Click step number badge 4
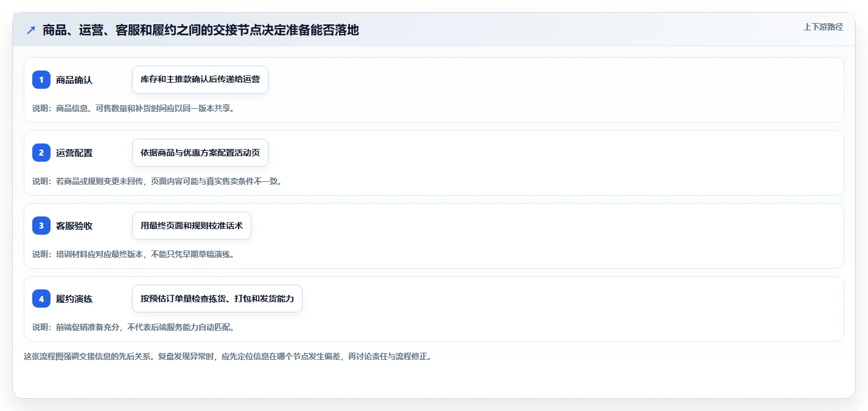Viewport: 868px width, 411px height. (x=41, y=299)
